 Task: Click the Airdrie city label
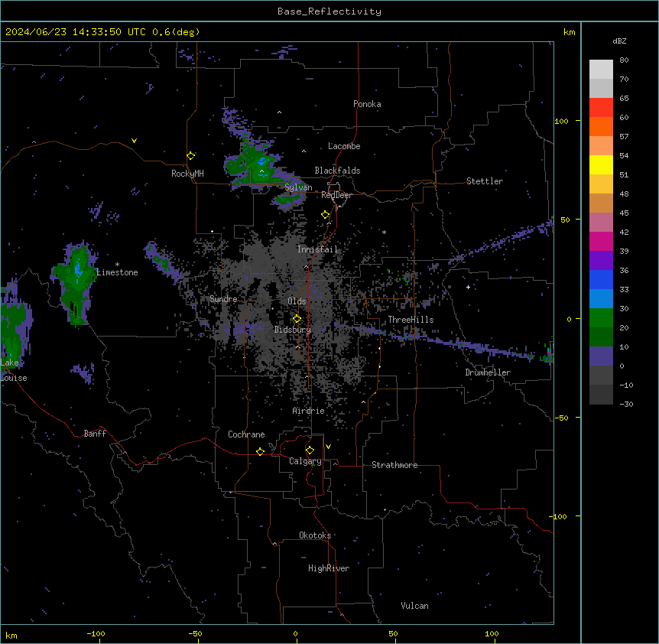(x=309, y=411)
